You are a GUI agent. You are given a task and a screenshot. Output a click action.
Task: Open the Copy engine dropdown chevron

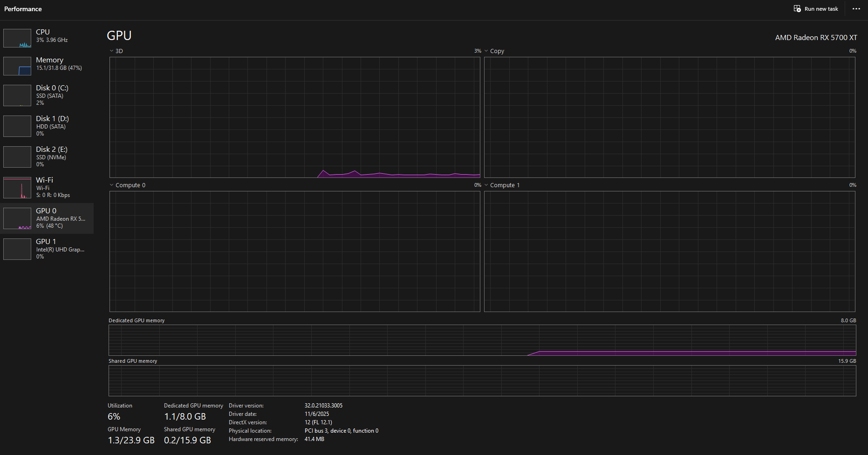pyautogui.click(x=486, y=51)
